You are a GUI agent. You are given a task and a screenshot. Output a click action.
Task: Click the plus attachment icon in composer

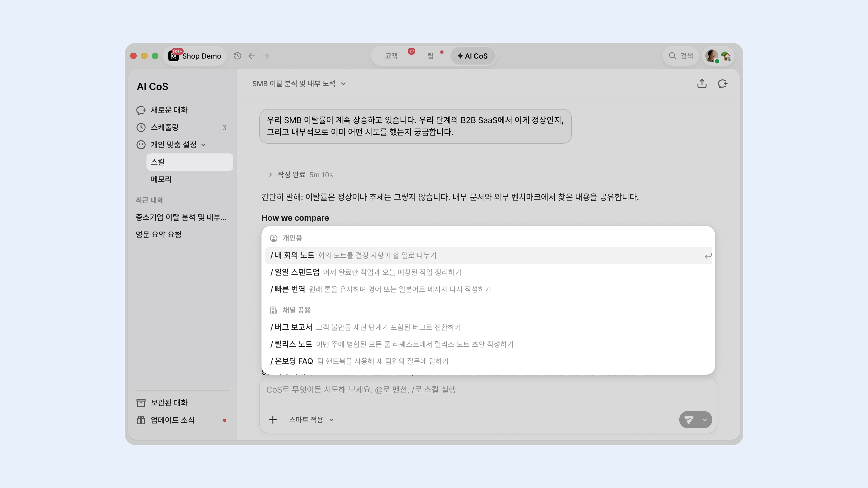pyautogui.click(x=273, y=420)
